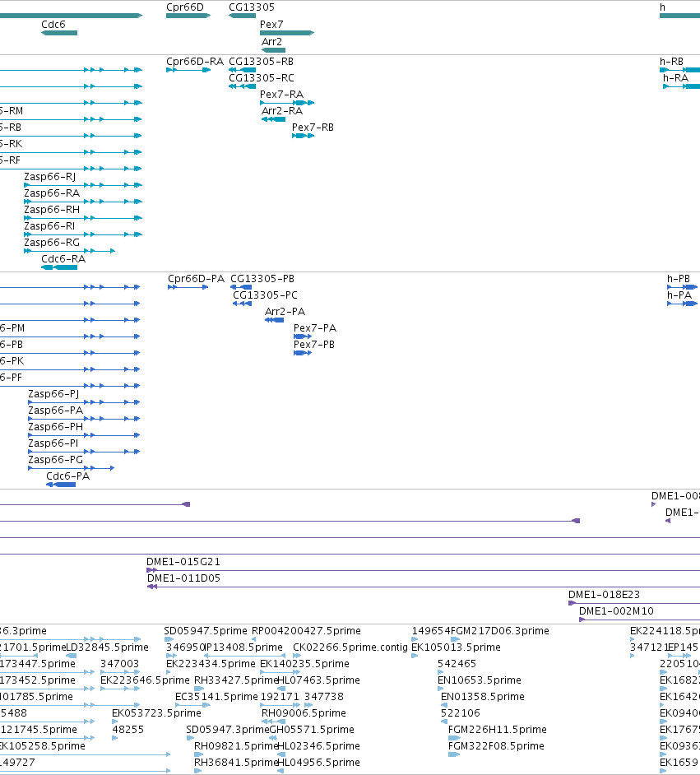Screen dimensions: 700x775
Task: Select EST HL02346.5prime
Action: [318, 746]
